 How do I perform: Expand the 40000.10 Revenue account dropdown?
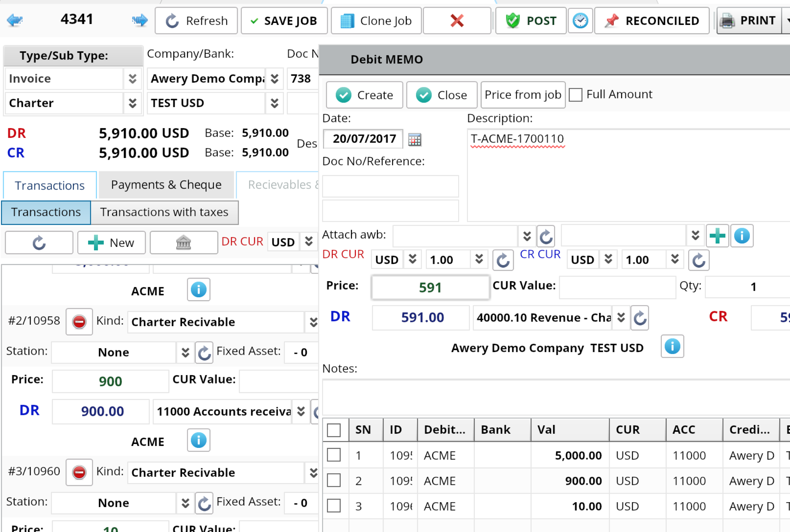pos(621,318)
